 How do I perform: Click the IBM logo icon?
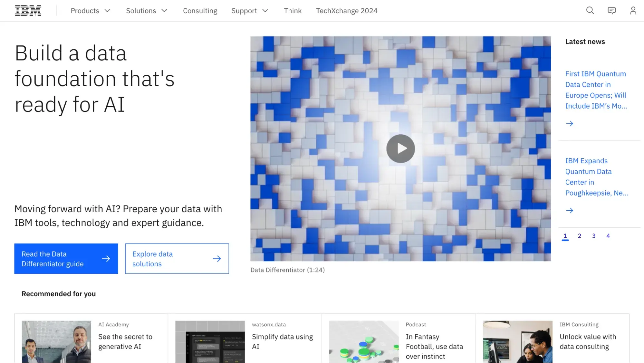(27, 10)
